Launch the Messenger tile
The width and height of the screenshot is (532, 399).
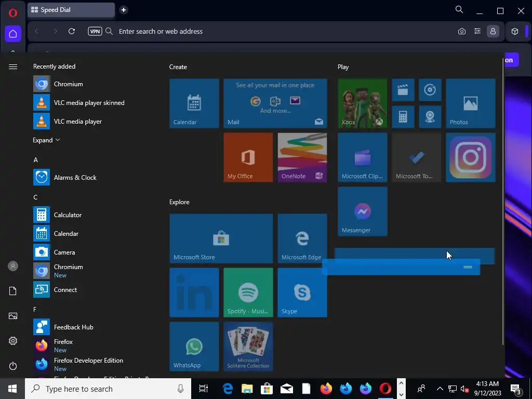pos(362,211)
